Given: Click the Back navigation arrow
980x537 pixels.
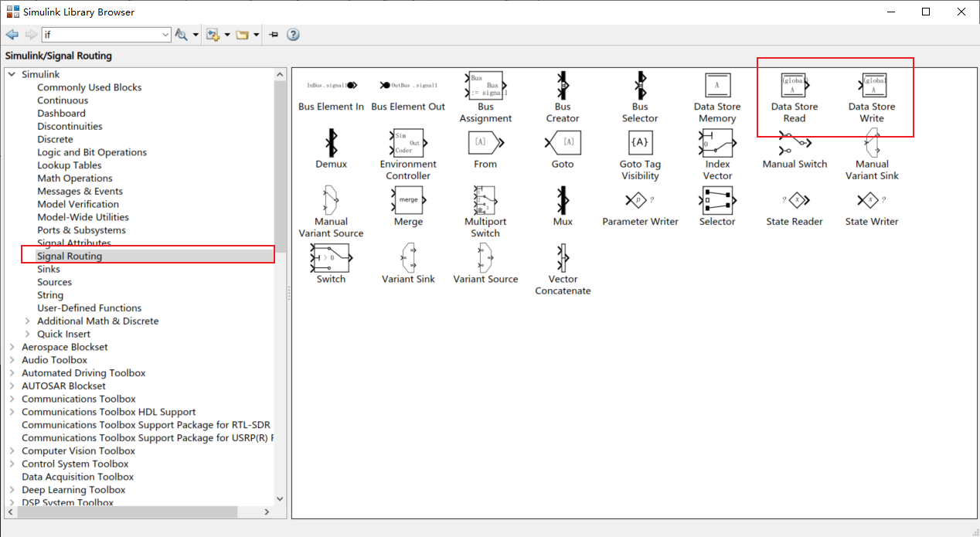Looking at the screenshot, I should coord(12,34).
